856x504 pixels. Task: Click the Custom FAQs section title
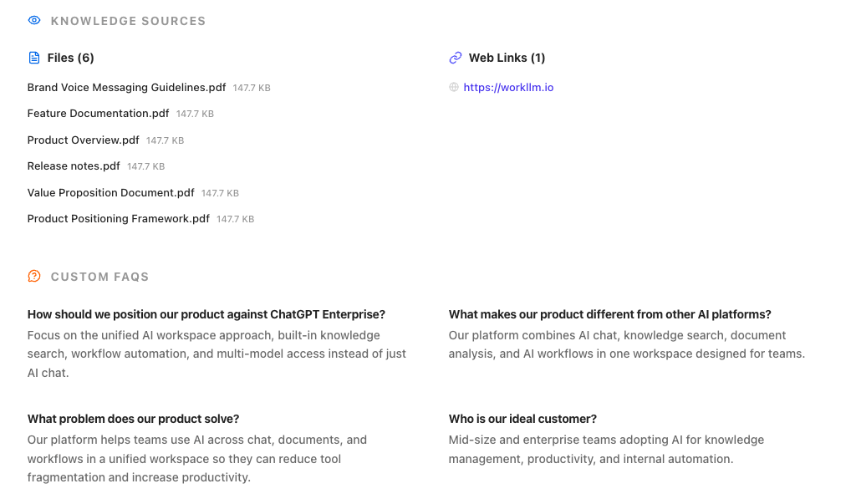(x=99, y=277)
